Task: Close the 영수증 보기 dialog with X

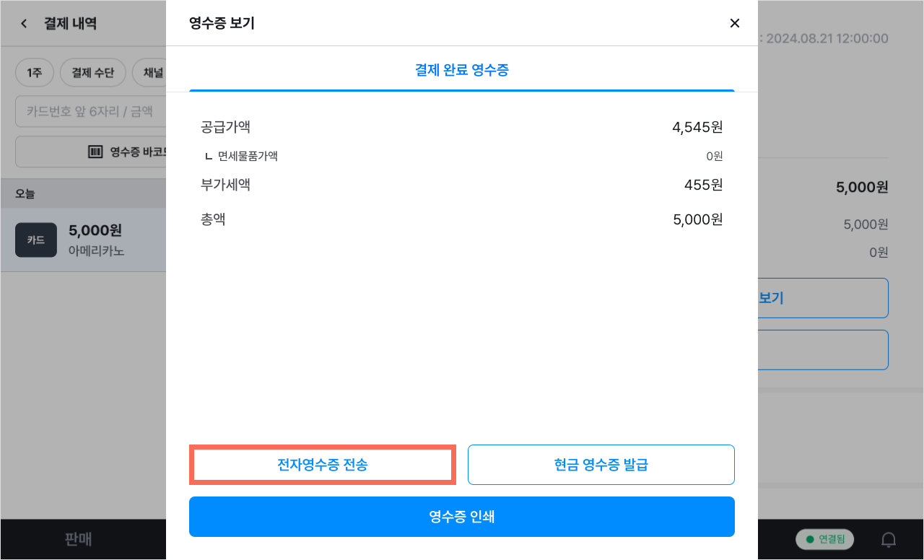Action: tap(735, 23)
